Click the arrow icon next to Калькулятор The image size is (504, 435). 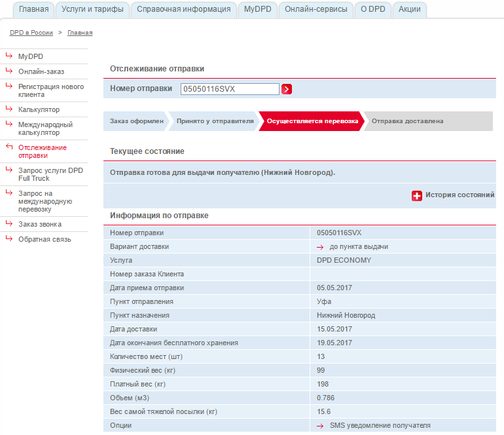click(9, 109)
